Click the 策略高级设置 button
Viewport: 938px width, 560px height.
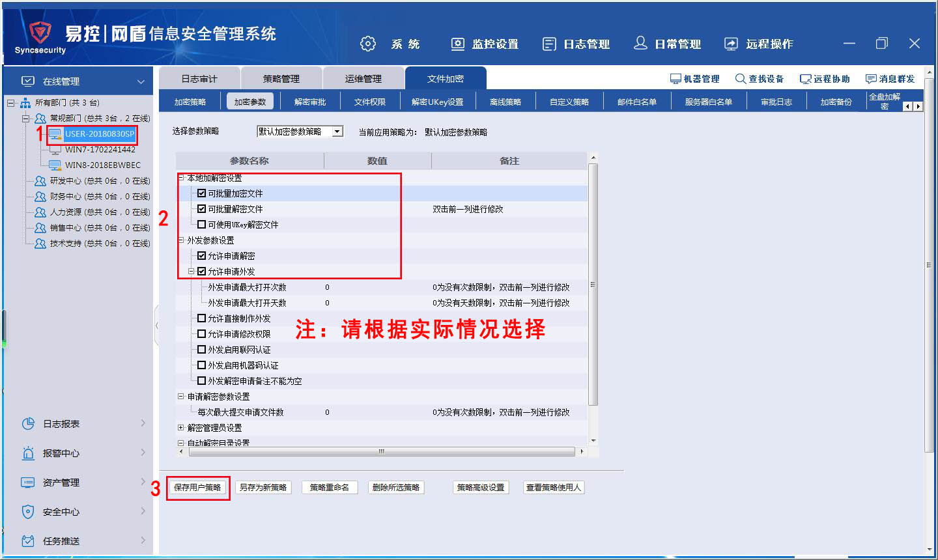(x=481, y=488)
